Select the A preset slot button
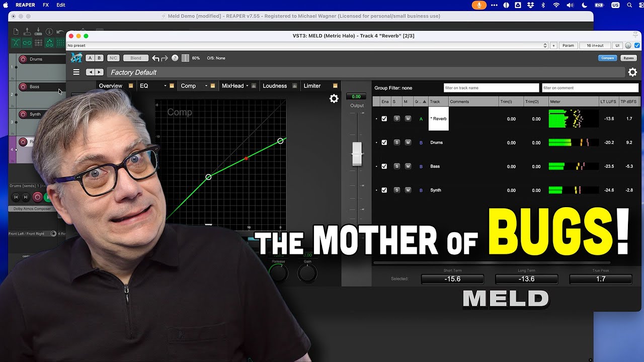Image resolution: width=644 pixels, height=362 pixels. click(x=90, y=58)
